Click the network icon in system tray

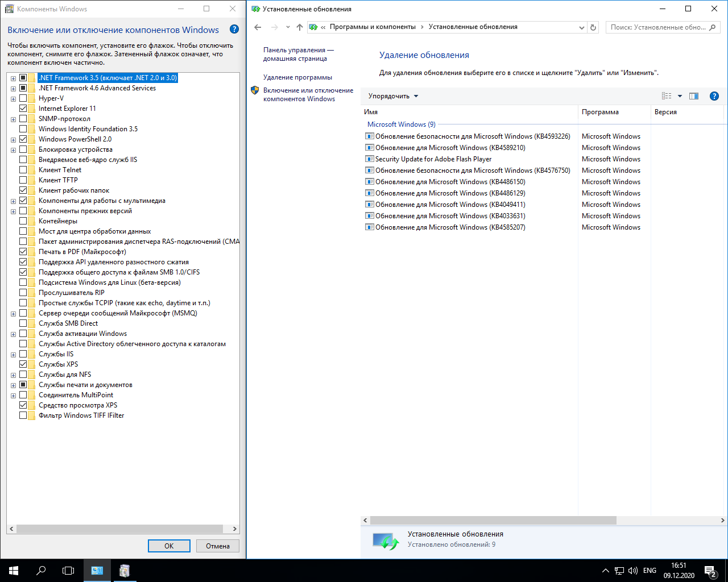point(619,571)
